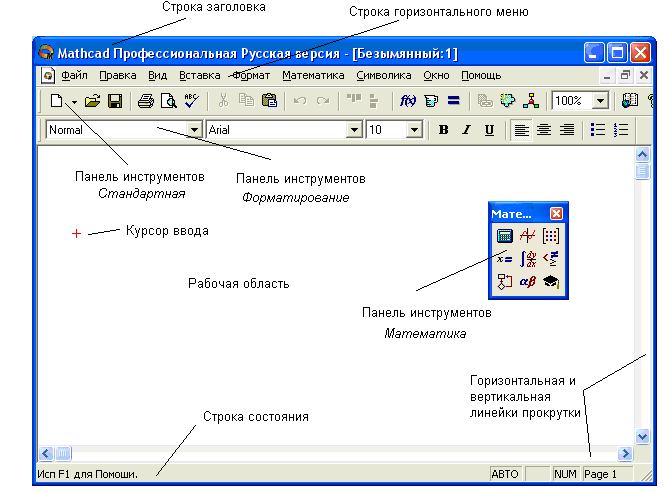
Task: Open the Arial font dropdown
Action: (354, 130)
